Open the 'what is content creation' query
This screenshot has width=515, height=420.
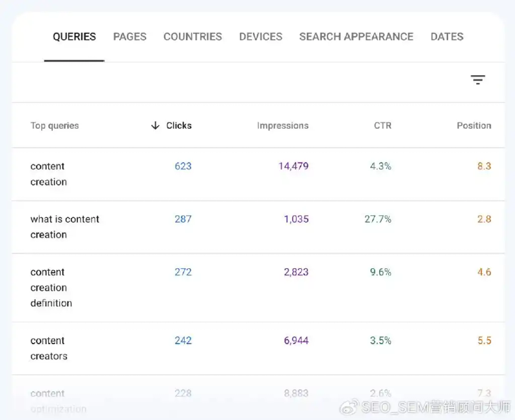(64, 226)
